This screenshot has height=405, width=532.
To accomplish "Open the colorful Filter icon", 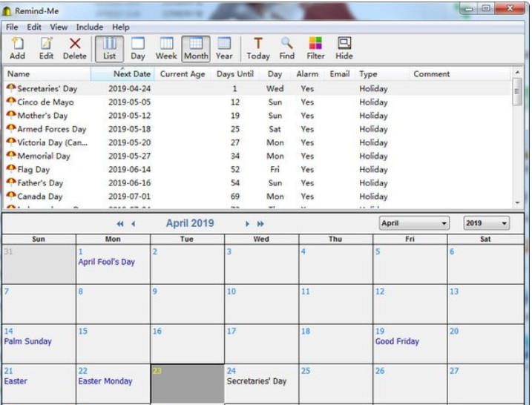I will click(x=315, y=45).
